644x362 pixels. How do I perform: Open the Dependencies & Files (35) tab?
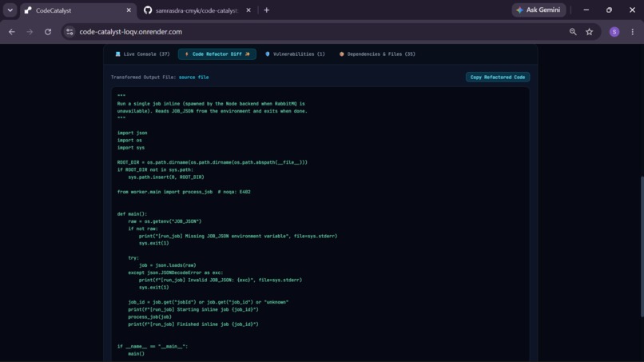[377, 54]
